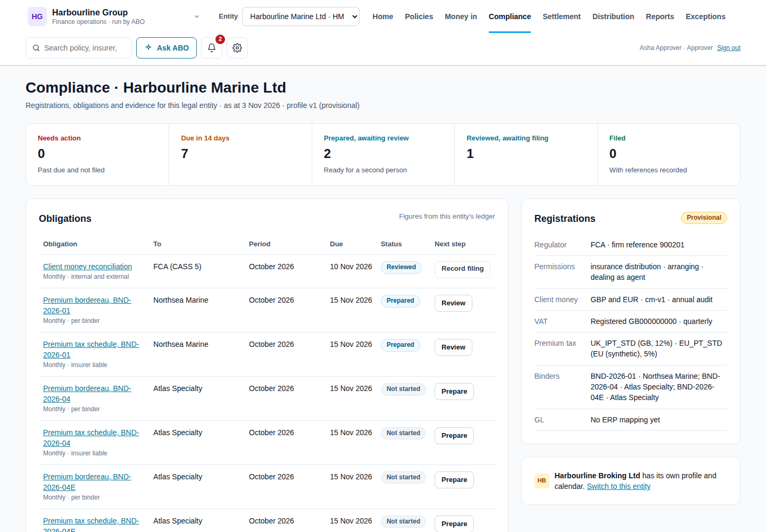Click 'FCA (CASS 5)' cell

coord(177,267)
